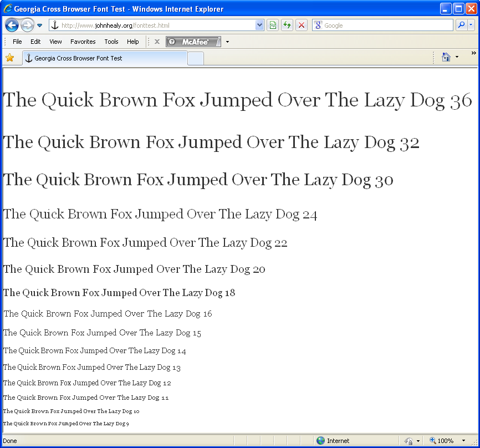Click the sample text line ending in 32

pos(211,142)
